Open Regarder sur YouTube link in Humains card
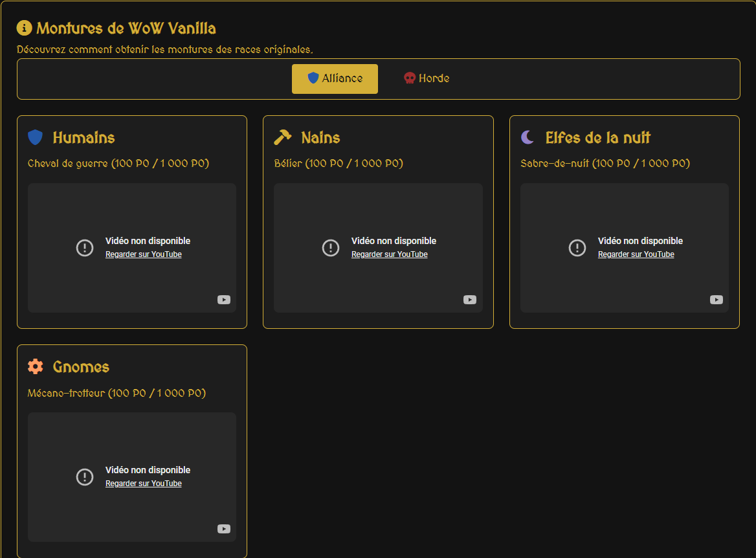The width and height of the screenshot is (756, 558). point(143,254)
